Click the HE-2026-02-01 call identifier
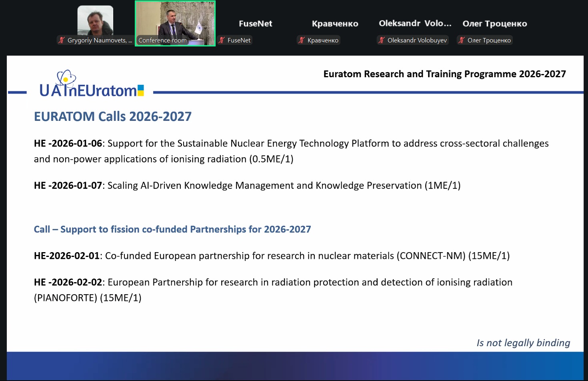 click(67, 256)
